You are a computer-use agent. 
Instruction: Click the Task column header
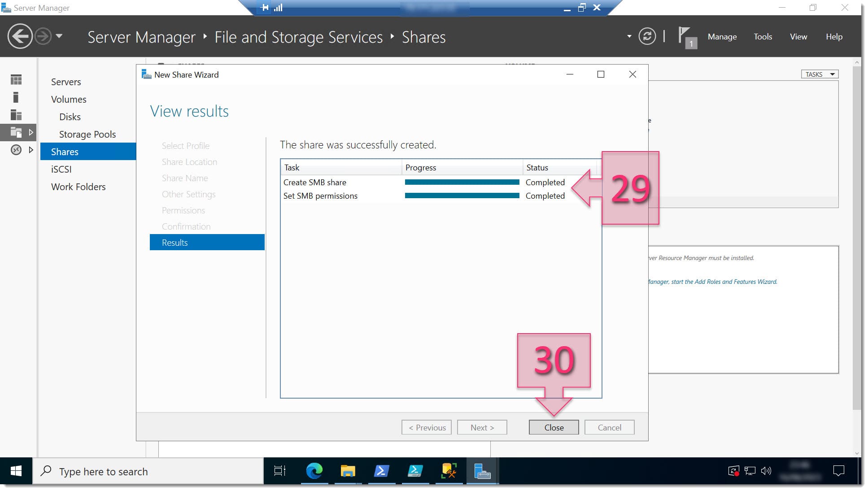pos(341,167)
